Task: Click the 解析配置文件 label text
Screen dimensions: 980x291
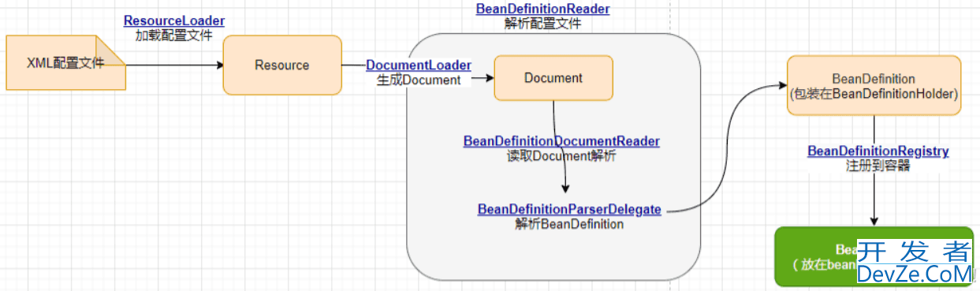Action: 543,23
